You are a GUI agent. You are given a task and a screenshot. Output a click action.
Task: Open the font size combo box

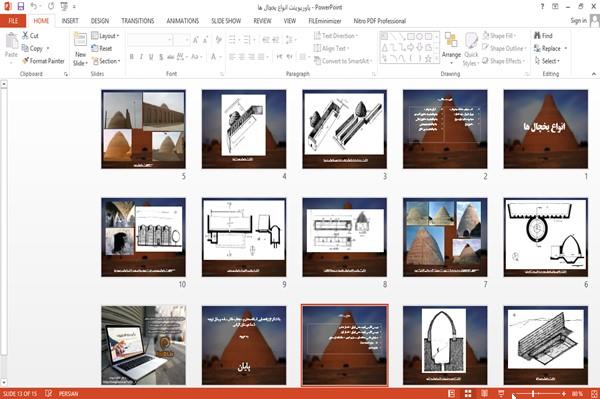[181, 40]
